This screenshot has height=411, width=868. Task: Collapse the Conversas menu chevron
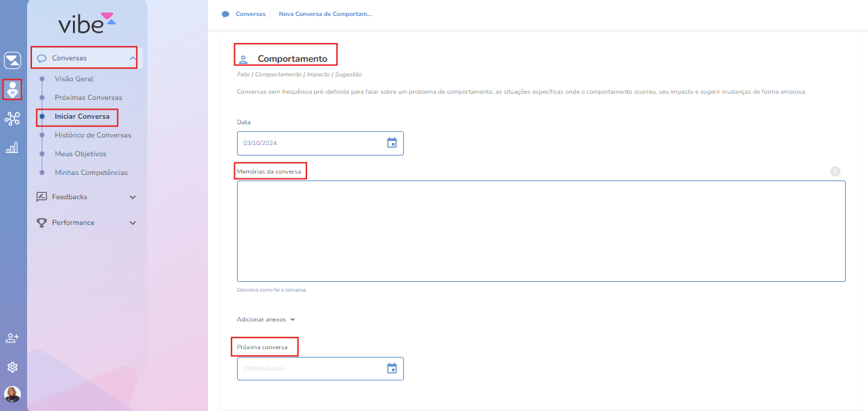(x=133, y=58)
